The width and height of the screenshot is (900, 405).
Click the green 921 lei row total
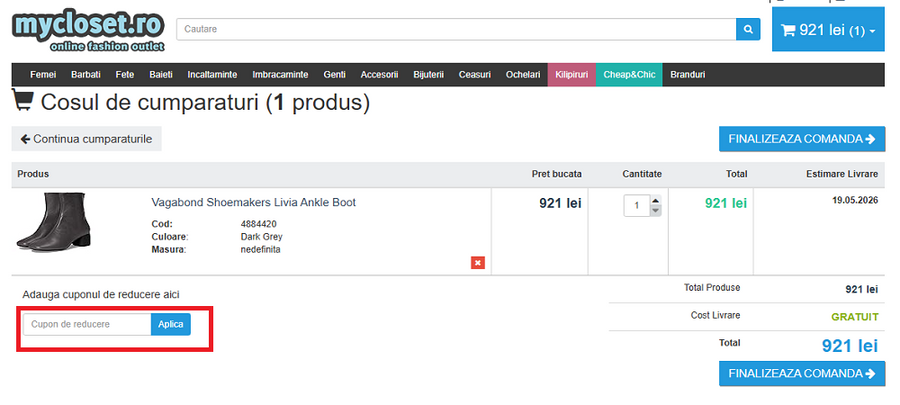coord(726,203)
